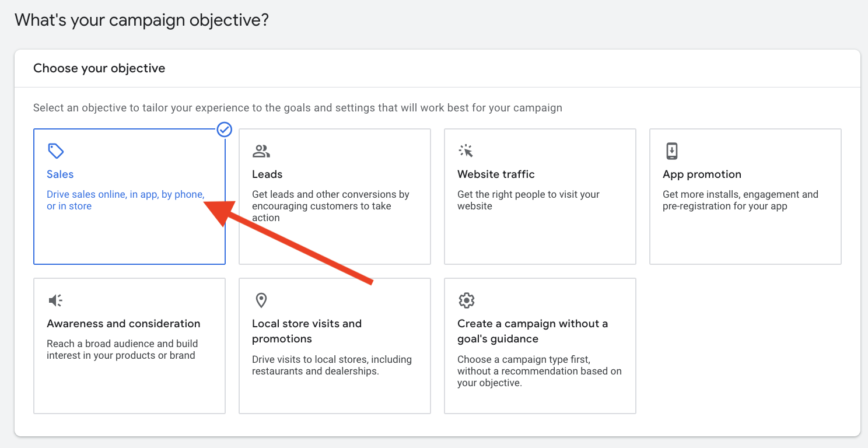
Task: Click 'What's your campaign objective?' heading
Action: (142, 20)
